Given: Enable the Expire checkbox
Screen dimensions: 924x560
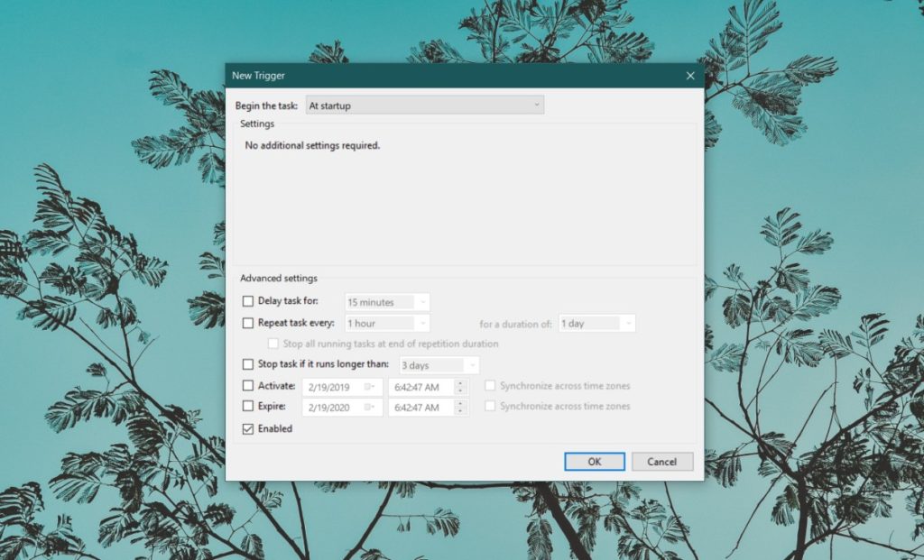Looking at the screenshot, I should point(247,406).
